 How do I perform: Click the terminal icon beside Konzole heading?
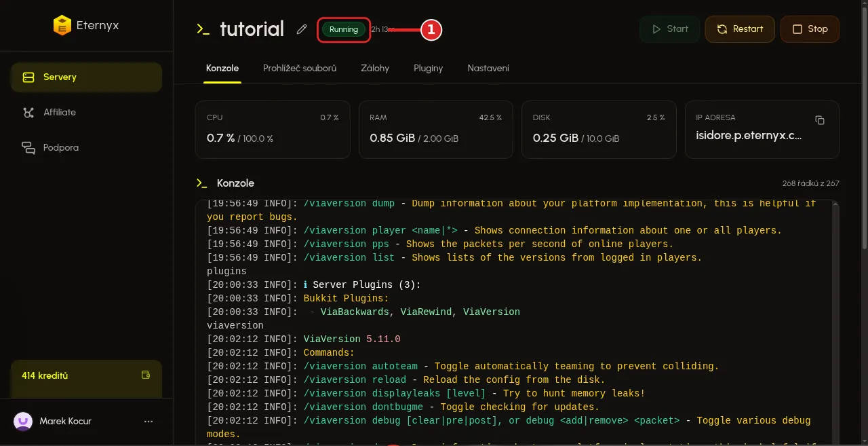[x=201, y=183]
